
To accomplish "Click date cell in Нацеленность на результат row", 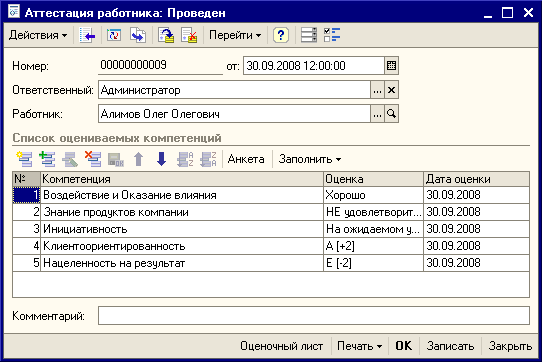I will click(476, 263).
